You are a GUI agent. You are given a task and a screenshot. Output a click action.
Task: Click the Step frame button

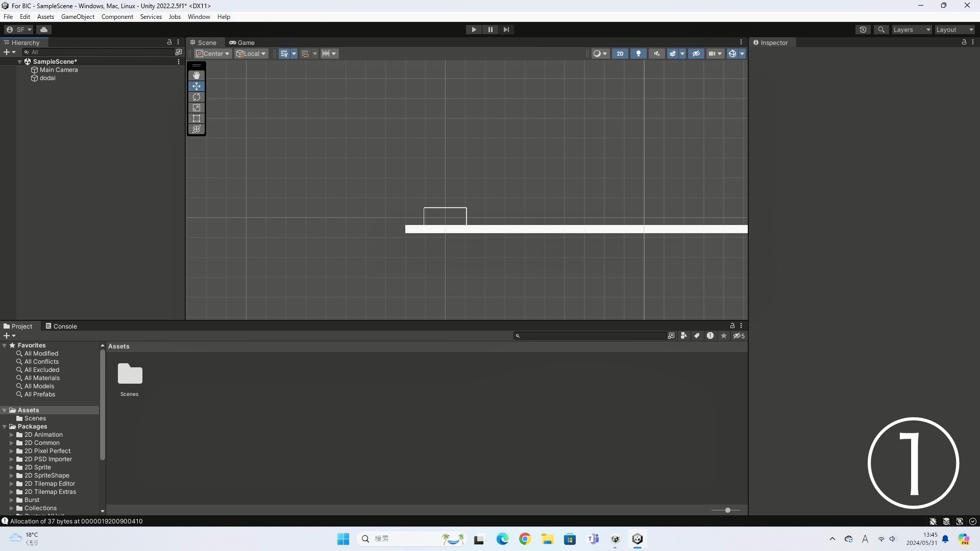[506, 30]
